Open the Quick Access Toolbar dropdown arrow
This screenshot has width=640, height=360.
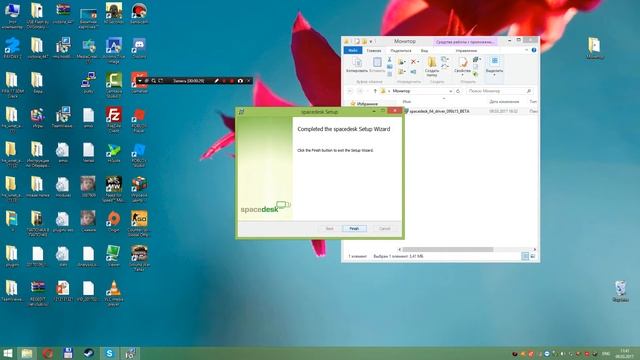point(371,41)
